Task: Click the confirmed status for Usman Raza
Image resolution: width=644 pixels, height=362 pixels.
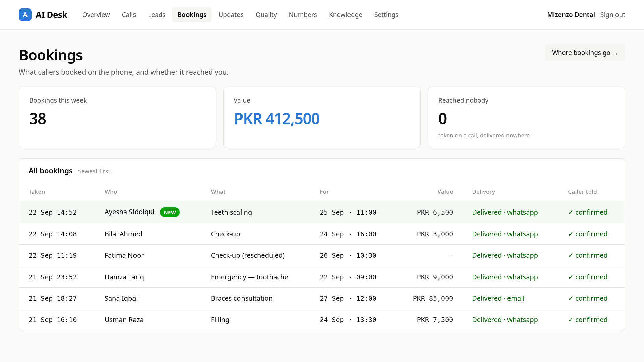Action: [x=588, y=320]
